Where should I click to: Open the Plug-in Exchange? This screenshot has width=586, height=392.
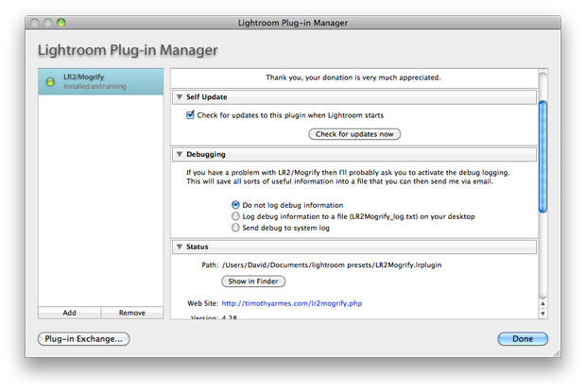pyautogui.click(x=84, y=338)
